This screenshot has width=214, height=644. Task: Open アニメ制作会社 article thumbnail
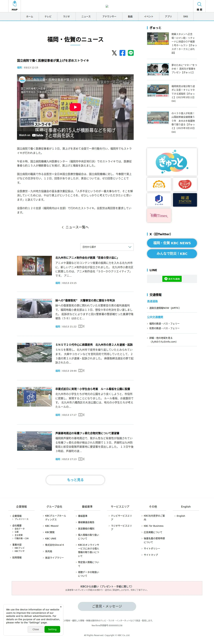34,266
